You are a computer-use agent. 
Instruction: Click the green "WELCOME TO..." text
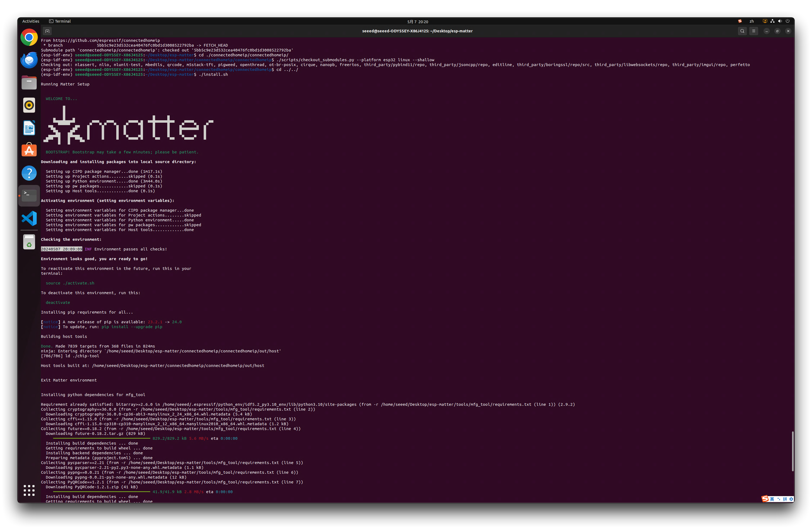pos(62,99)
